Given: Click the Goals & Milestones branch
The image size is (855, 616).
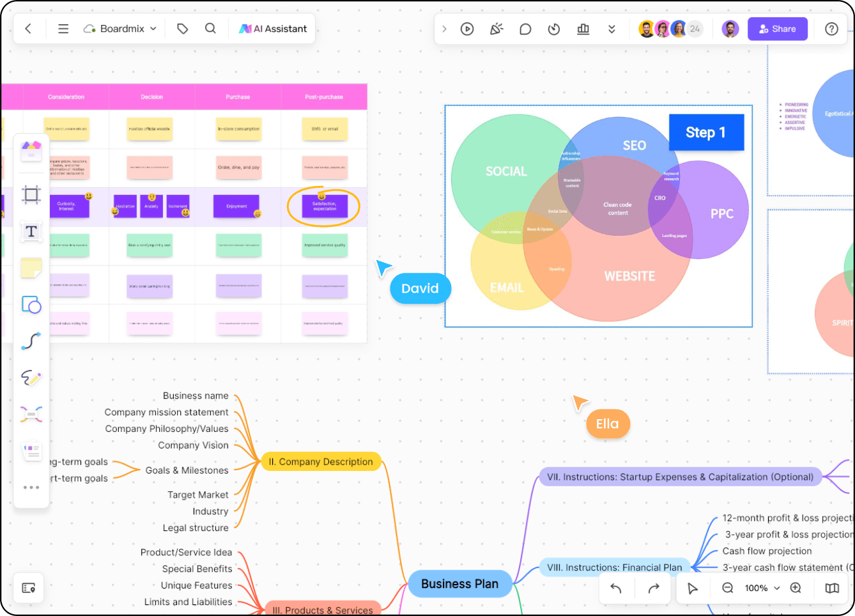Looking at the screenshot, I should tap(187, 470).
